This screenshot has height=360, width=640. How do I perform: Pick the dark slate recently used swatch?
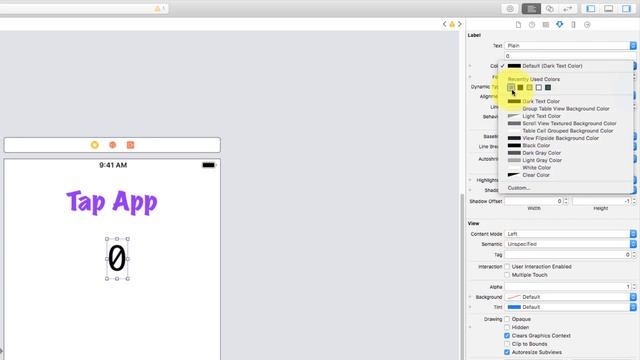[x=548, y=87]
